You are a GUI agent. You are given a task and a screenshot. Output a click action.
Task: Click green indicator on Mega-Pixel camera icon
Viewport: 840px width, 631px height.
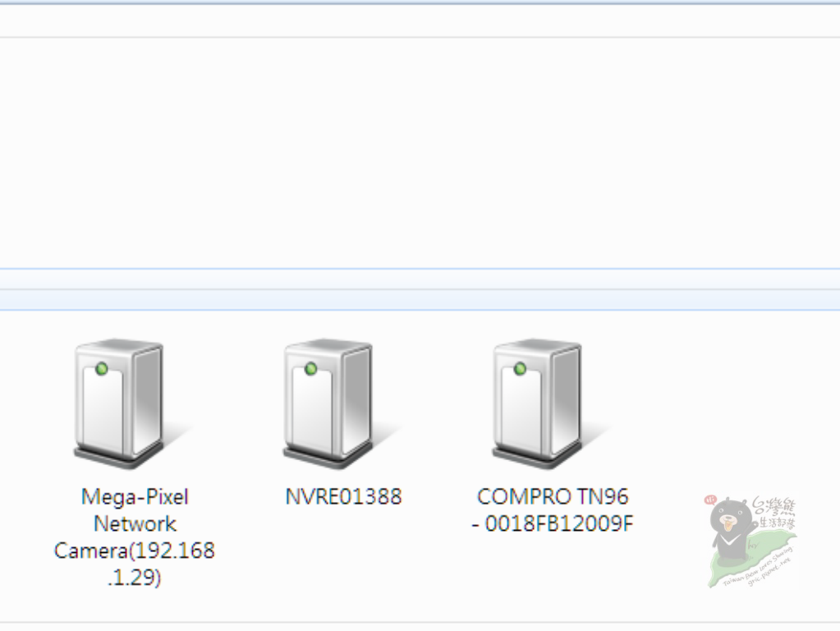[101, 369]
